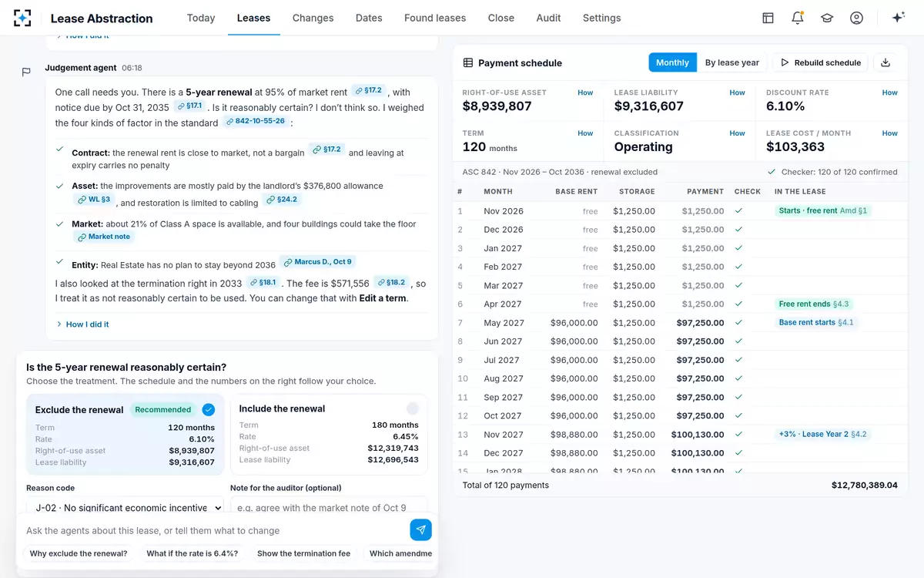Go to the Found leases tab

click(x=435, y=18)
